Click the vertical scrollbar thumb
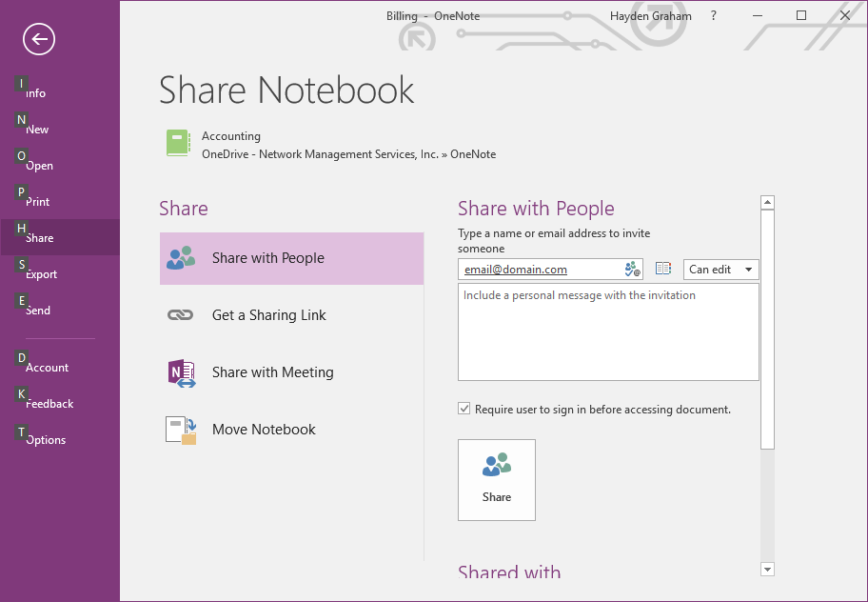The height and width of the screenshot is (602, 868). pos(767,330)
